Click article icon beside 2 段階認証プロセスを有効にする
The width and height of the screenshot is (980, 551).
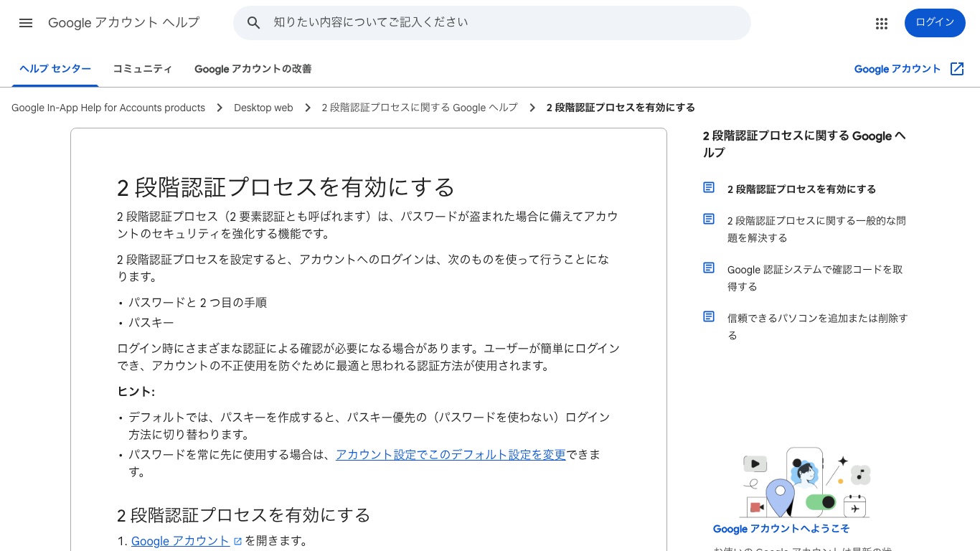pos(709,187)
